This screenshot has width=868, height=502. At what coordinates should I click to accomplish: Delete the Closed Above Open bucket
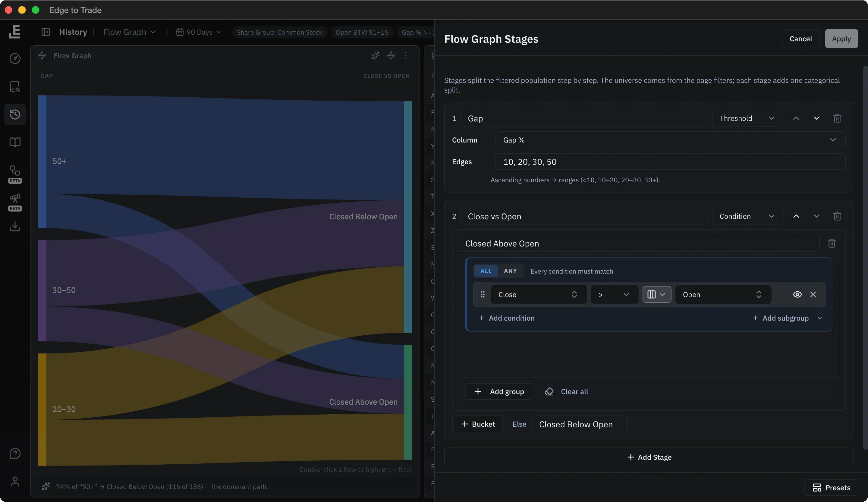(832, 243)
